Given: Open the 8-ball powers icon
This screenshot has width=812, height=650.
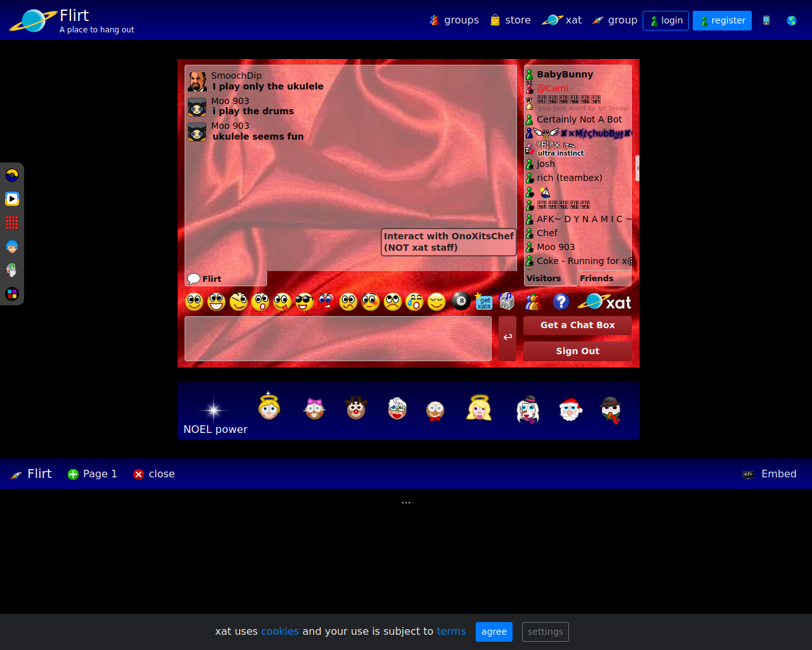Looking at the screenshot, I should coord(461,302).
